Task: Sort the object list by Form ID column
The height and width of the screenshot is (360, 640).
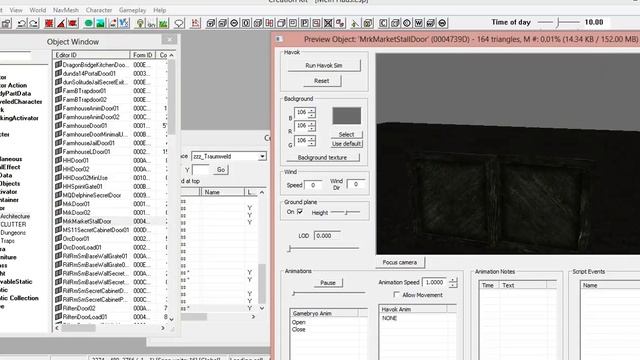Action: [142, 55]
